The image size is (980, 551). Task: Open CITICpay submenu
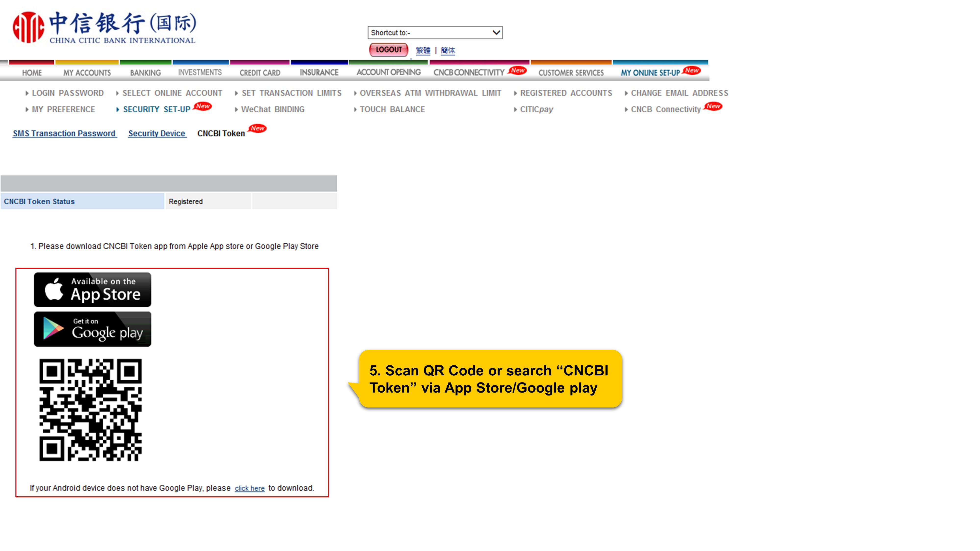click(x=536, y=109)
